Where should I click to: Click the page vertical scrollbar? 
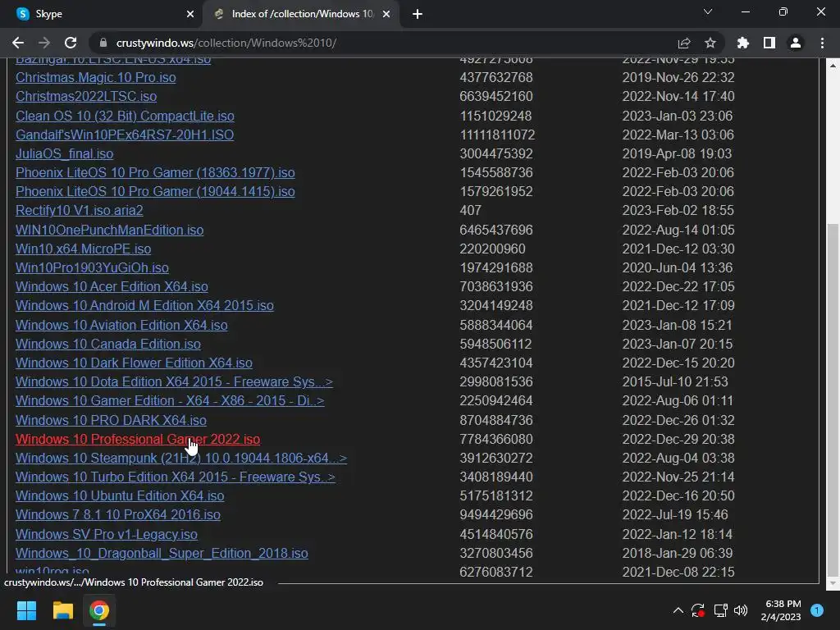(x=833, y=399)
